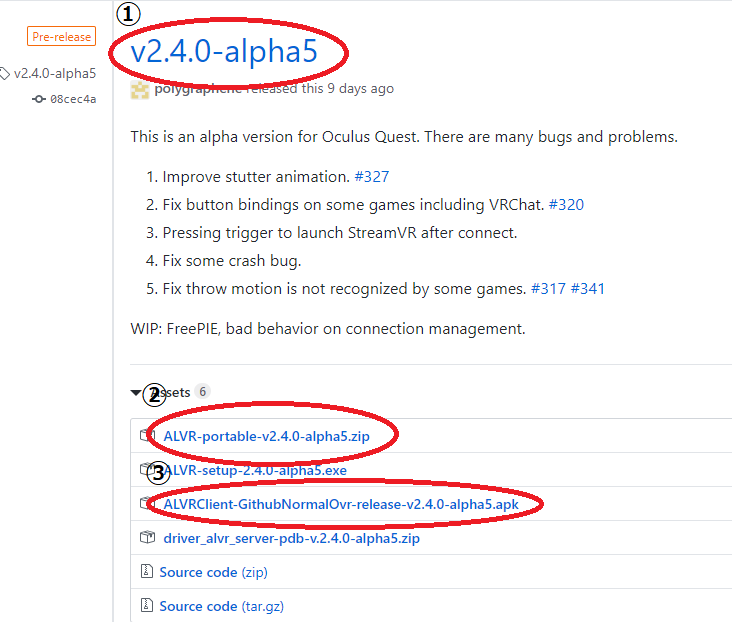732x622 pixels.
Task: Collapse the Assets section triangle
Action: click(x=136, y=392)
